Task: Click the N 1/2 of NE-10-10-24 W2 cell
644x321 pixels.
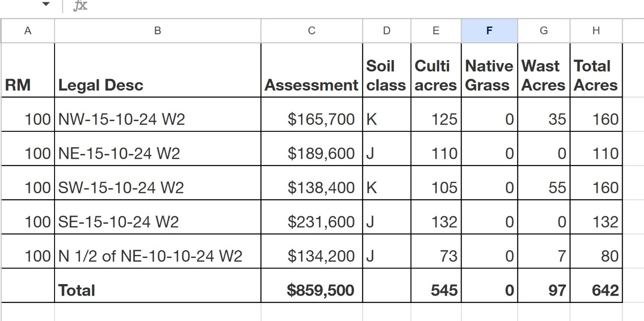Action: click(x=158, y=256)
